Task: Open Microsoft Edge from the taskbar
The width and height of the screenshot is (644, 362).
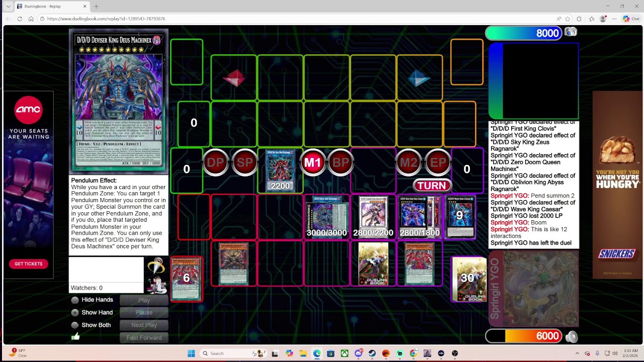Action: click(x=316, y=353)
